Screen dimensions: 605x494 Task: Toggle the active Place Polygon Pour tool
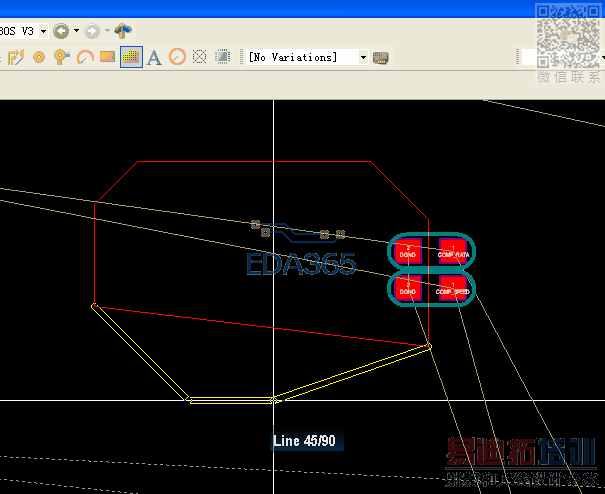[x=131, y=57]
